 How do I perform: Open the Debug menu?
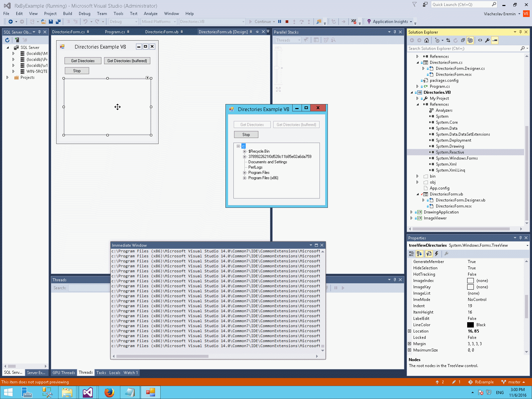[x=84, y=14]
